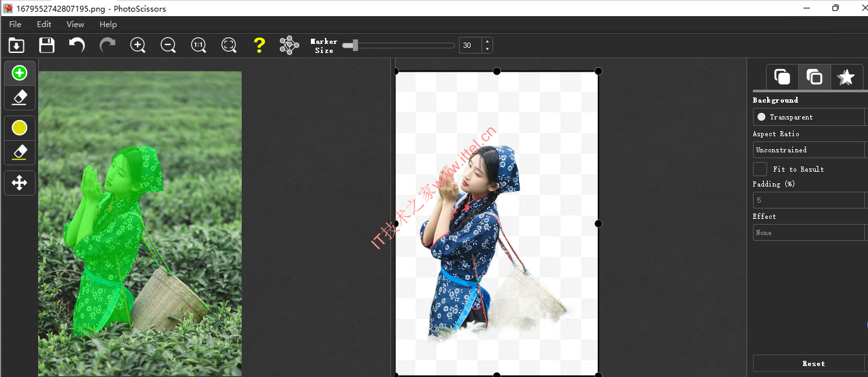The width and height of the screenshot is (868, 377).
Task: Minimize the PhotoScissors window
Action: 807,8
